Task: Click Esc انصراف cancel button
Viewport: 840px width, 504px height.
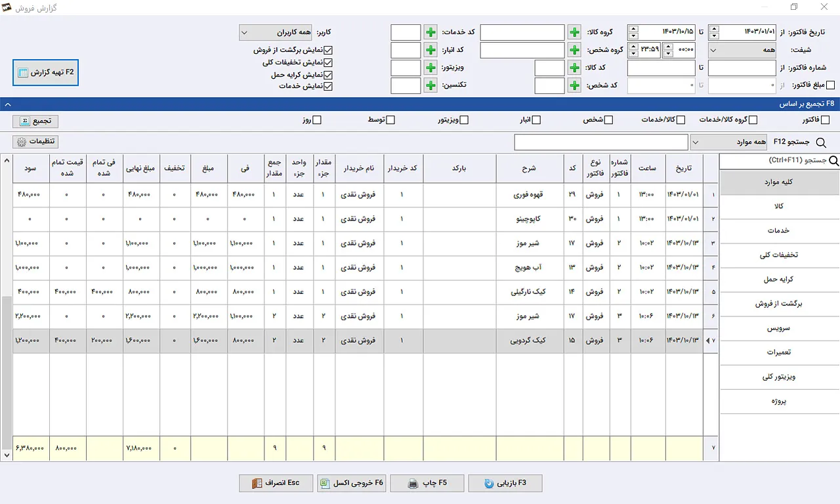Action: click(276, 483)
